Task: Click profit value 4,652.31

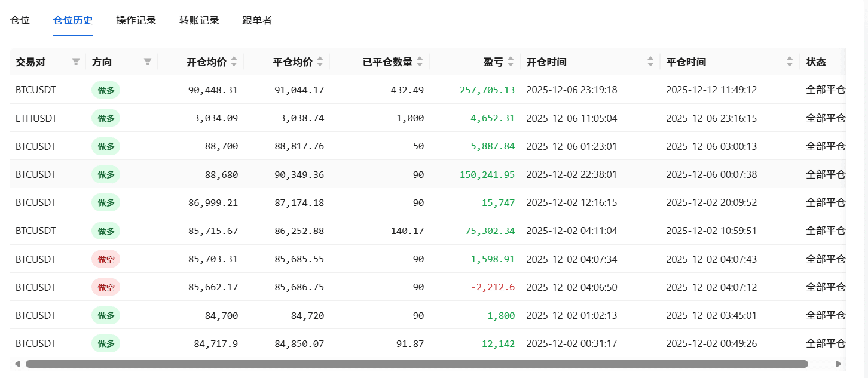Action: (493, 118)
